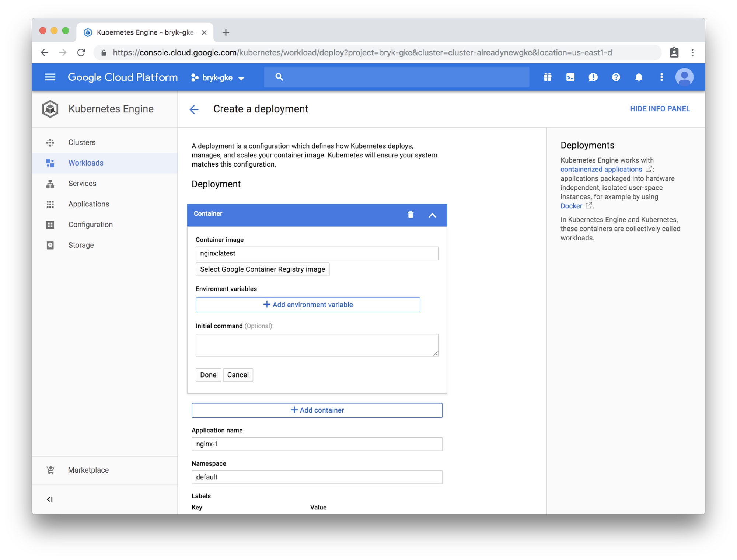Click the browser forward arrow

63,52
